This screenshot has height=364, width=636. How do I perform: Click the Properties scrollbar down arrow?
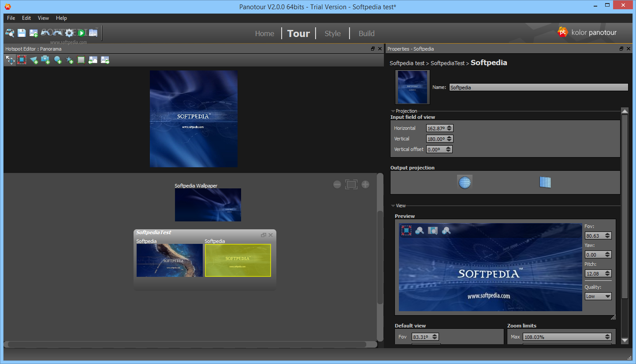pyautogui.click(x=625, y=341)
